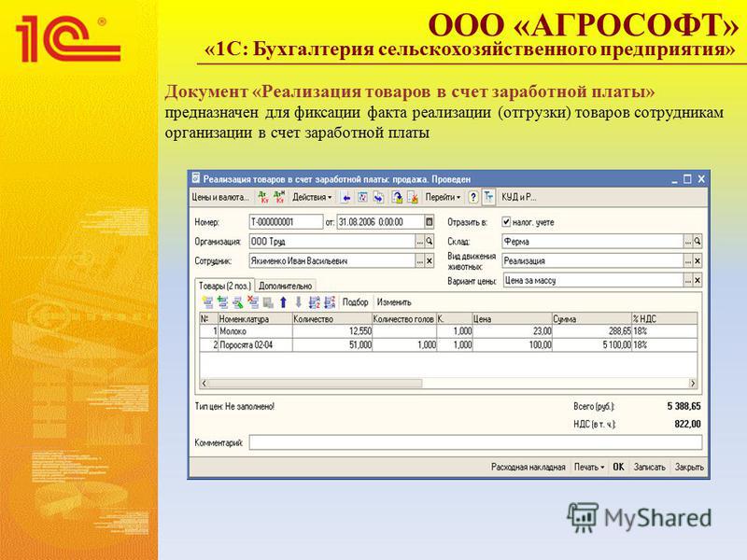Viewport: 747px width, 560px height.
Task: Click the post document toolbar icon
Action: [397, 197]
